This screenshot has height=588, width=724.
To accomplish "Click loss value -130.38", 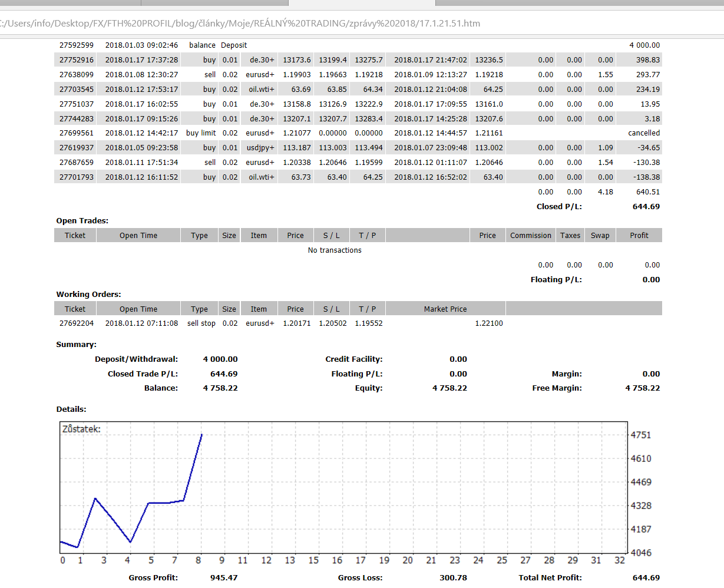I will [x=647, y=163].
